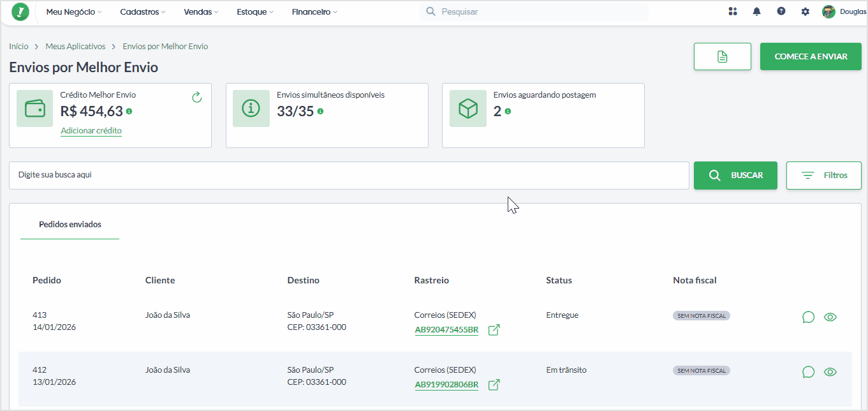
Task: Click the document icon button
Action: [x=723, y=56]
